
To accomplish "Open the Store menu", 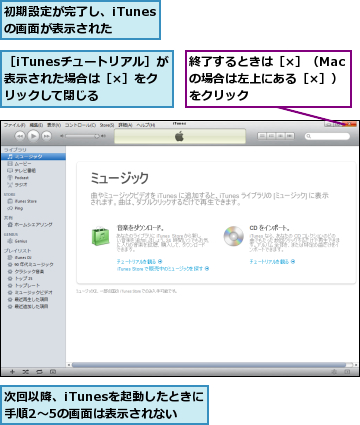I will click(107, 125).
